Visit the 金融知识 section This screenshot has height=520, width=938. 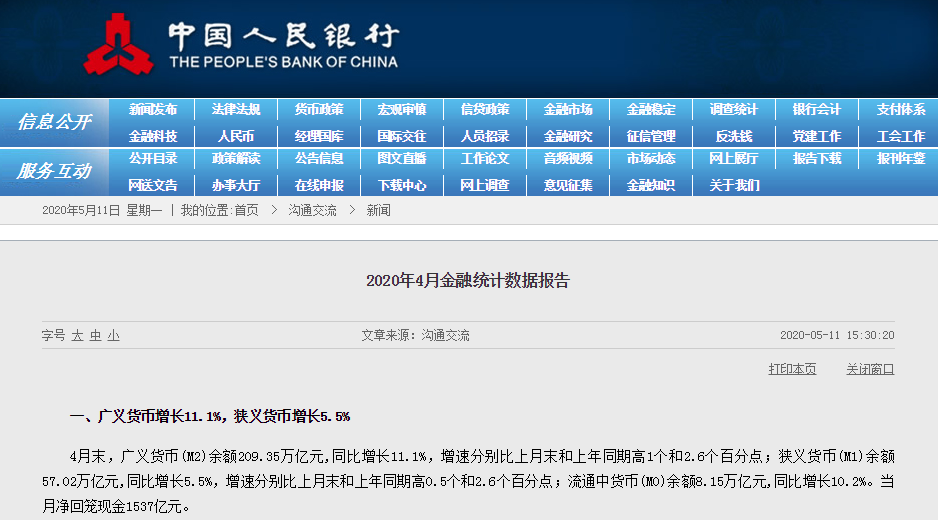pyautogui.click(x=651, y=186)
